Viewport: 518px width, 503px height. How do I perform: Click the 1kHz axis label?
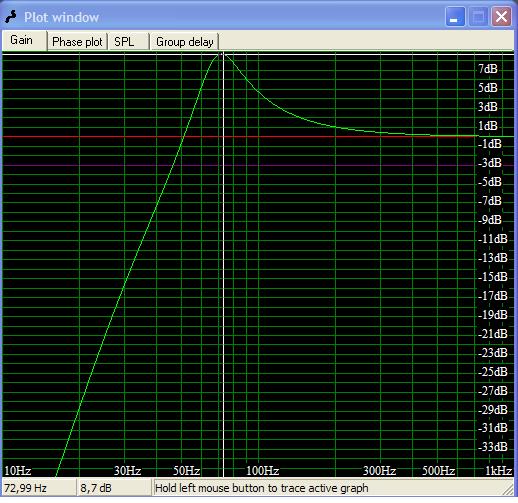pyautogui.click(x=498, y=471)
